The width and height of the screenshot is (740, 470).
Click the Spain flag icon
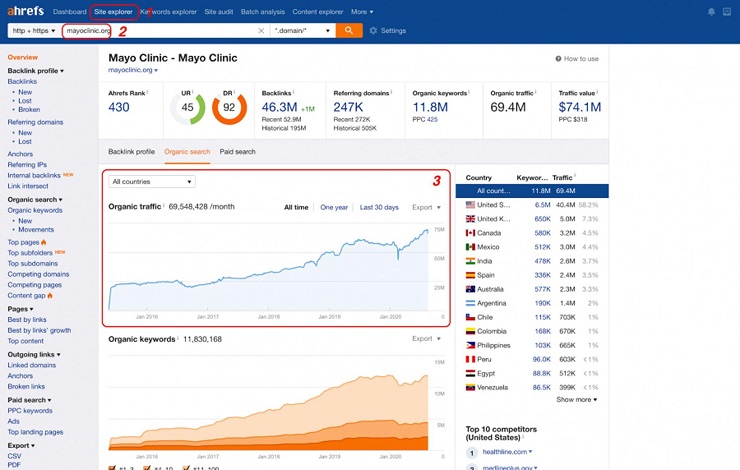pyautogui.click(x=470, y=275)
